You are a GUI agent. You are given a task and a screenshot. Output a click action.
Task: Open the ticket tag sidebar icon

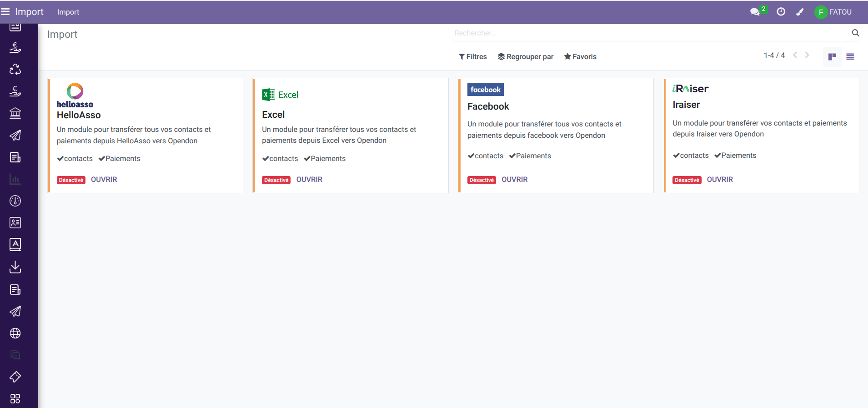(x=15, y=377)
